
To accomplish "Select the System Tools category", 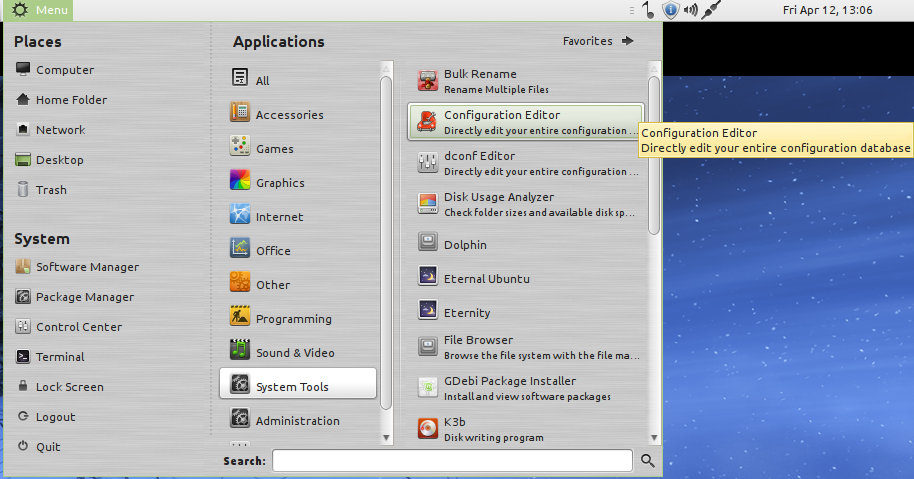I will 298,383.
